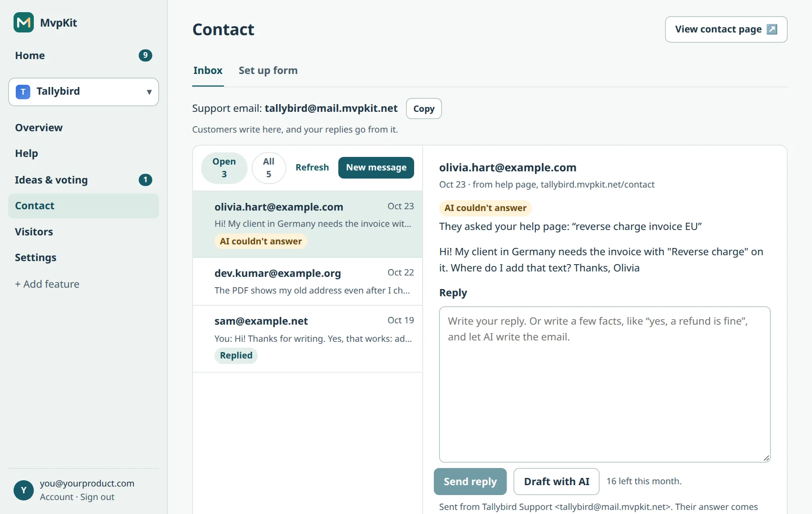812x514 pixels.
Task: Go to Home in the sidebar
Action: [x=83, y=55]
